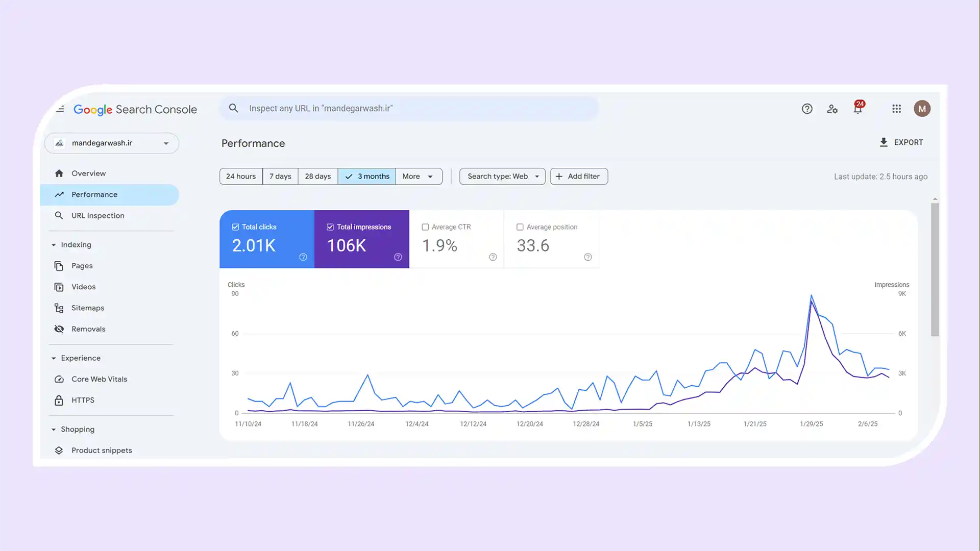The image size is (980, 551).
Task: Open the users and settings icon
Action: pyautogui.click(x=832, y=109)
